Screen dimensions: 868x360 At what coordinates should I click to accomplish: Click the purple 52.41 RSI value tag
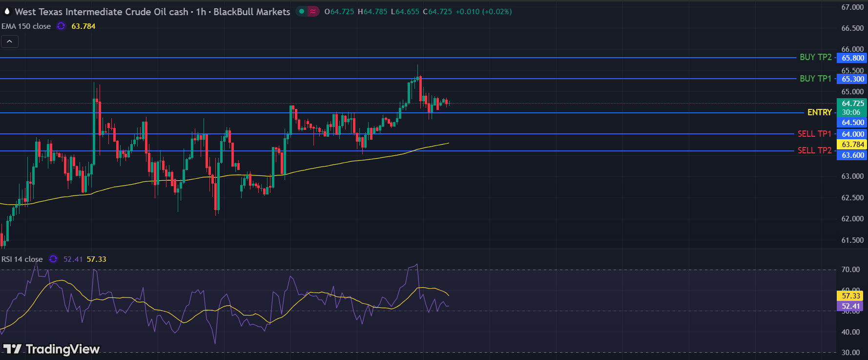(x=850, y=306)
